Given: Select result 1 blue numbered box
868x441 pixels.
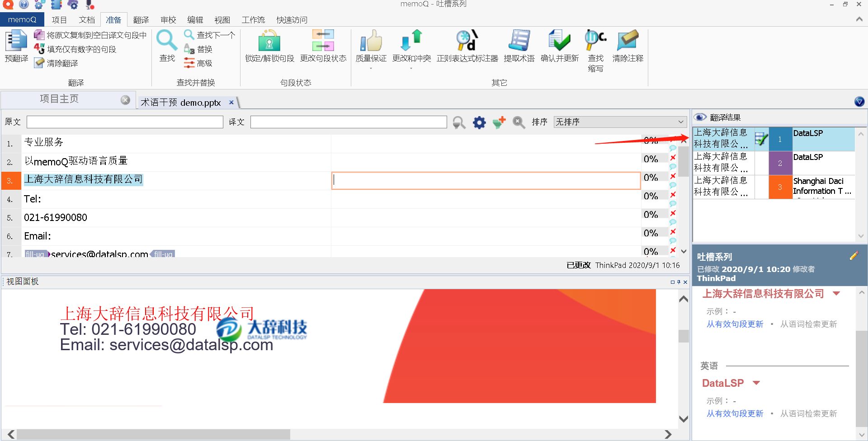Looking at the screenshot, I should (780, 139).
